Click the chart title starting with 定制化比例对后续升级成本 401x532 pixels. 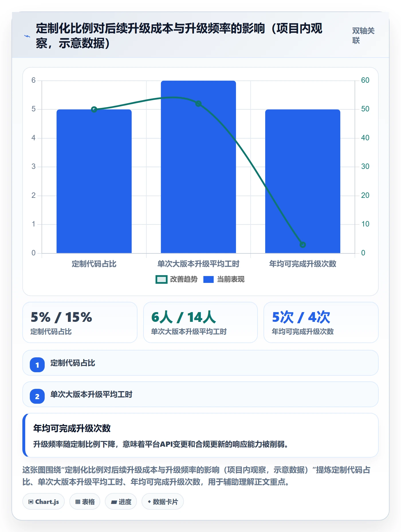click(x=179, y=36)
